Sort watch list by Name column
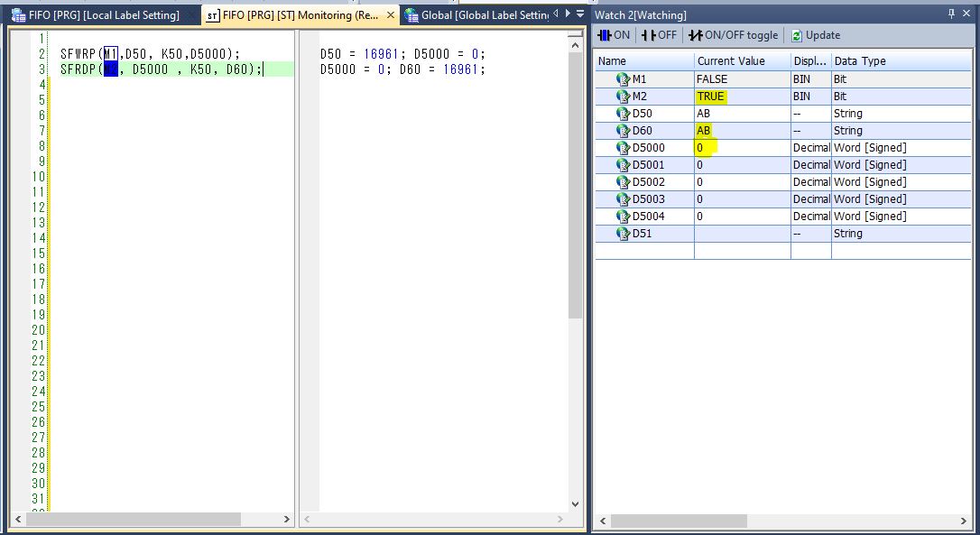Screen dimensions: 980x535 pyautogui.click(x=643, y=61)
